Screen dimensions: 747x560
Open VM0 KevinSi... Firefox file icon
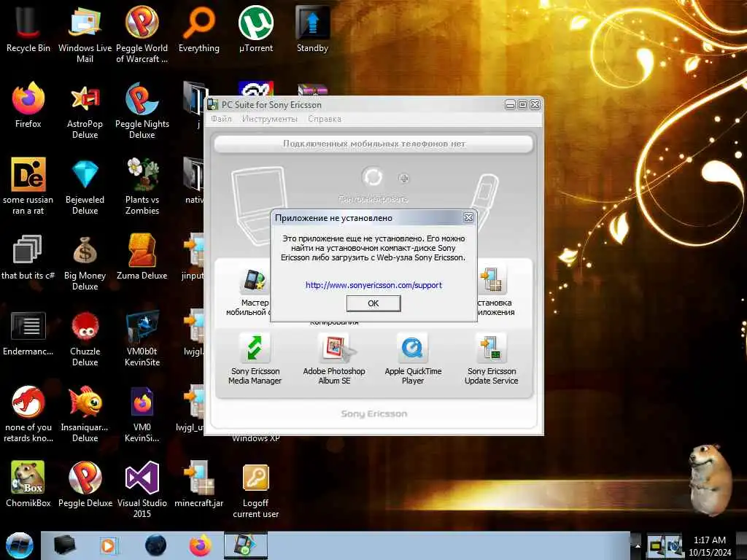tap(142, 402)
